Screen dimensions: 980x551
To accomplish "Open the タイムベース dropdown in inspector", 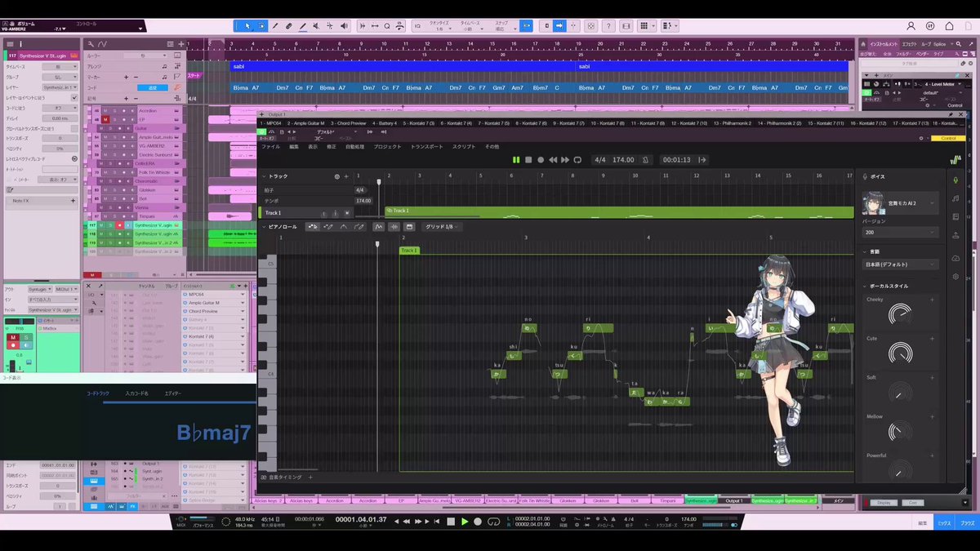I will [x=60, y=67].
